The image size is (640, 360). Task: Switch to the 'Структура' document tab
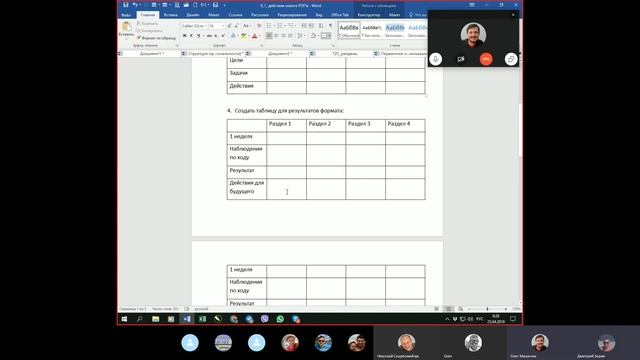click(216, 53)
